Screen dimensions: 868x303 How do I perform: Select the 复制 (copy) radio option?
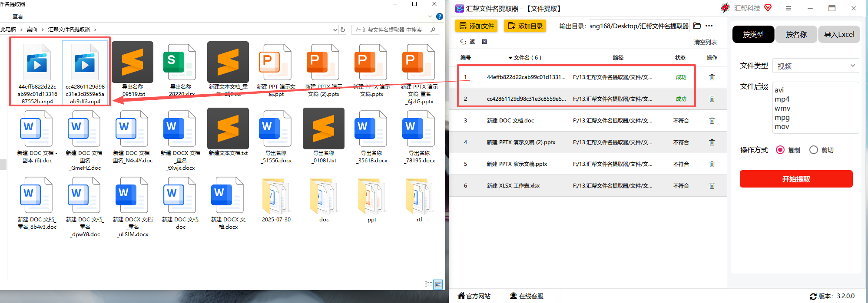pos(780,150)
